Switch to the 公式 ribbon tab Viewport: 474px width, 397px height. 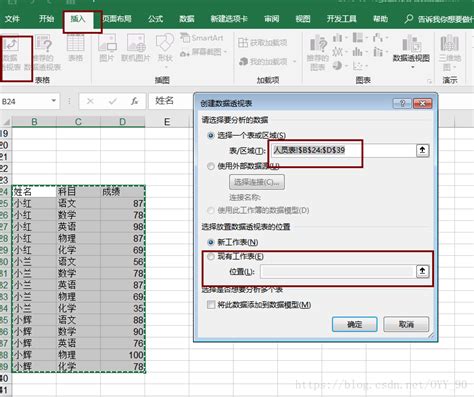point(156,19)
